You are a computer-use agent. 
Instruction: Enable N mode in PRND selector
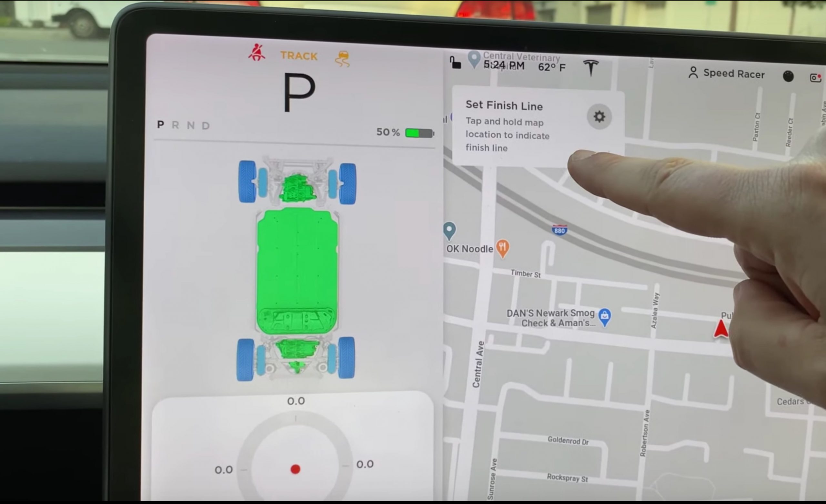point(191,125)
